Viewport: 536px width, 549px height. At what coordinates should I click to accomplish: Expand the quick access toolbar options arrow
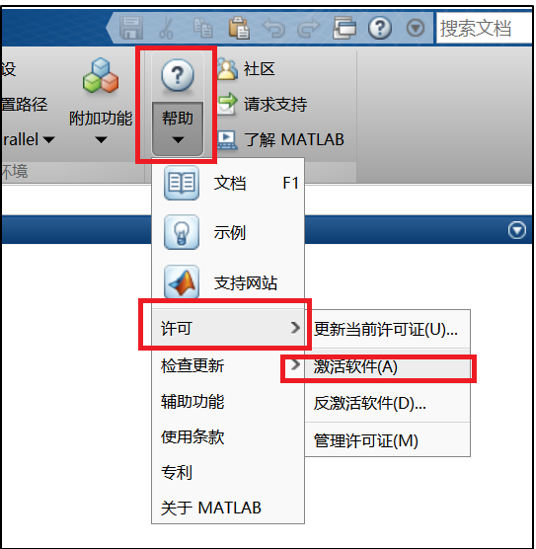[x=416, y=28]
